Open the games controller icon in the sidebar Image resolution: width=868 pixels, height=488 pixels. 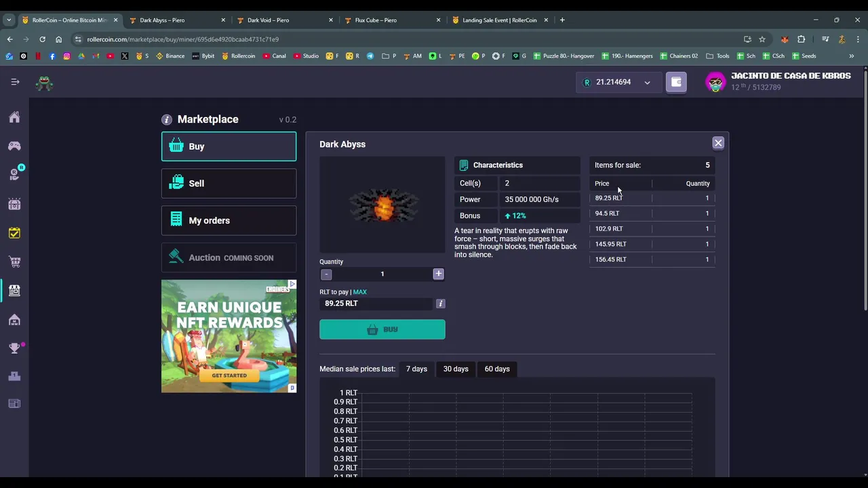(x=14, y=146)
